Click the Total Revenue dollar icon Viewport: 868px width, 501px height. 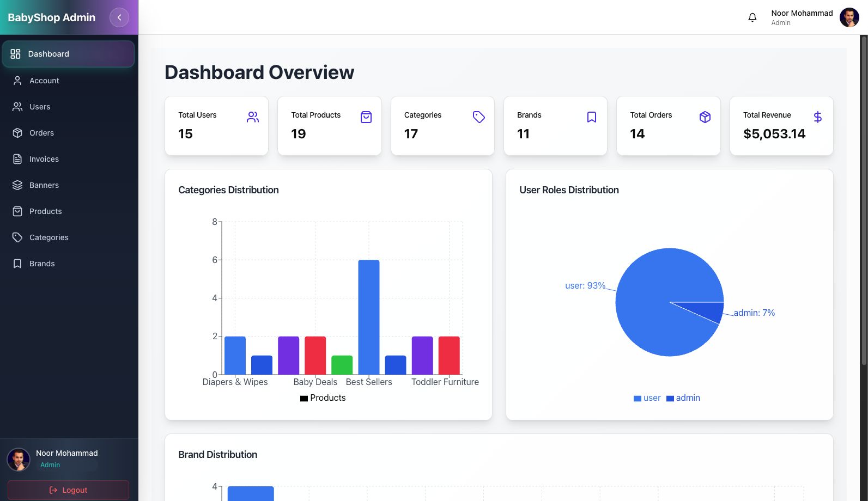(817, 117)
